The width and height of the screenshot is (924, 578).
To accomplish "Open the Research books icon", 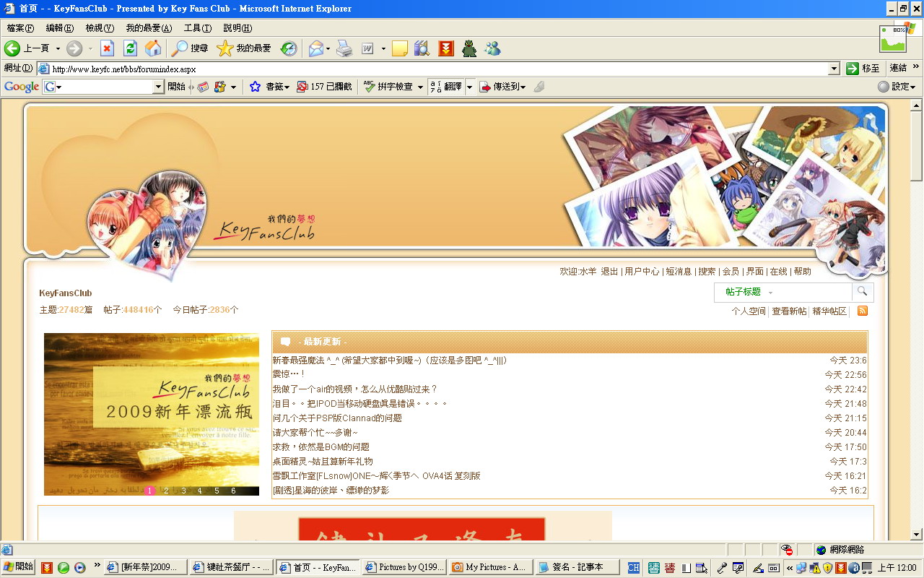I will (422, 48).
